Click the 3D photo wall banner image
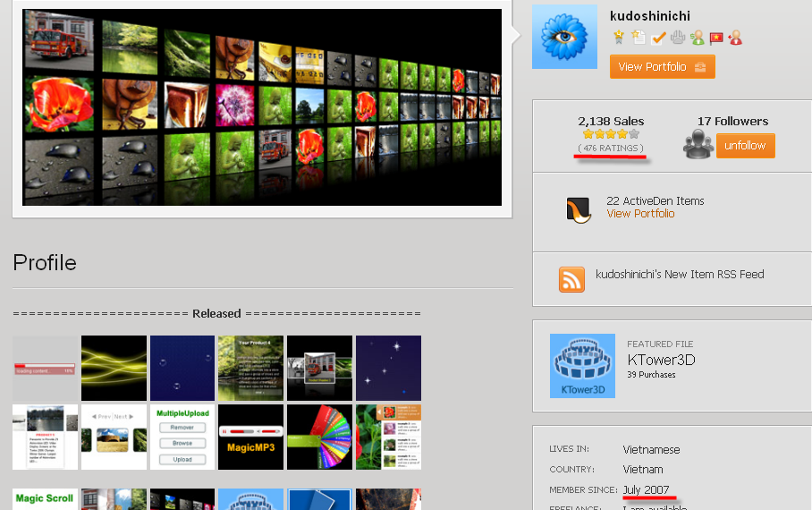Viewport: 812px width, 510px height. (x=262, y=107)
